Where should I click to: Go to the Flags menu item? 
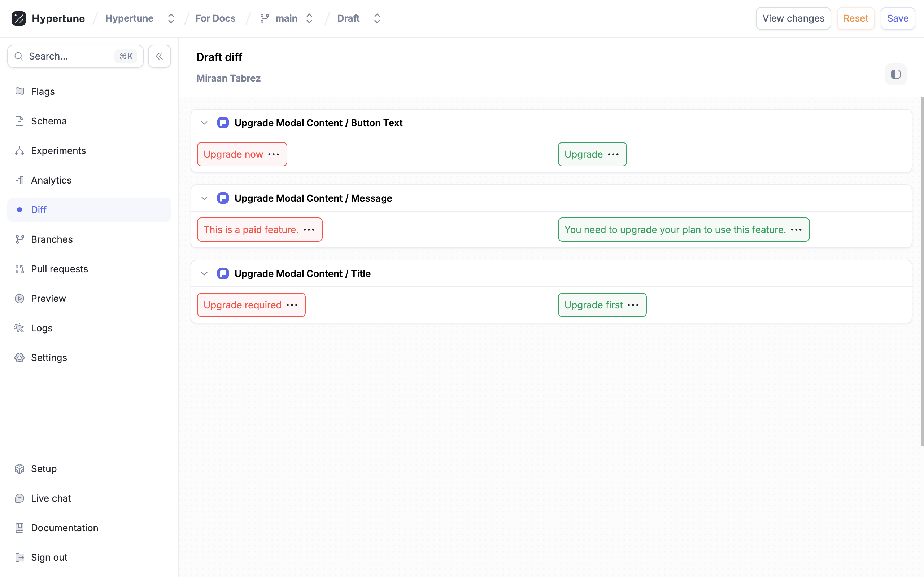(x=43, y=92)
